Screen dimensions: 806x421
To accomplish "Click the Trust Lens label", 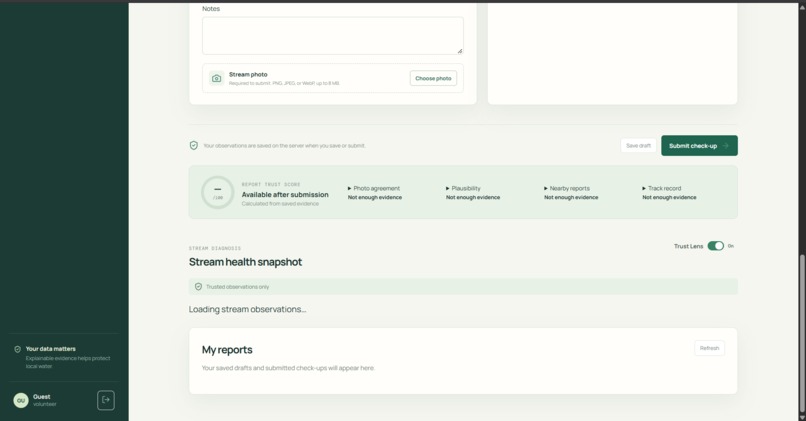I will click(688, 246).
